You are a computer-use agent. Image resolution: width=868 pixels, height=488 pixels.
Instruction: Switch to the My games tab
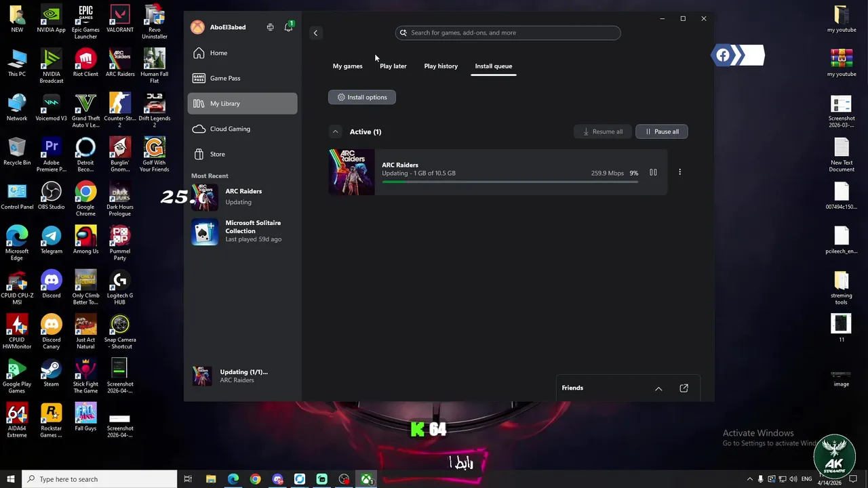tap(347, 66)
